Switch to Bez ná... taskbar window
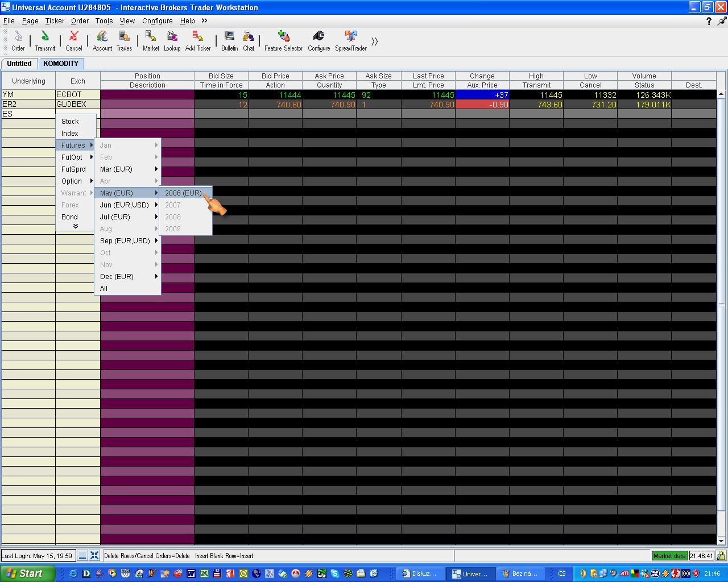Viewport: 728px width, 582px height. 520,573
